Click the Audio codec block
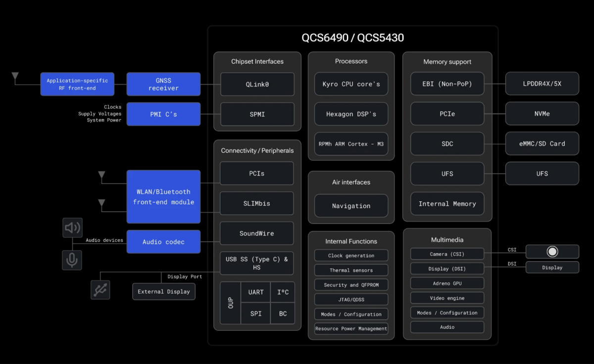Image resolution: width=594 pixels, height=364 pixels. 163,241
